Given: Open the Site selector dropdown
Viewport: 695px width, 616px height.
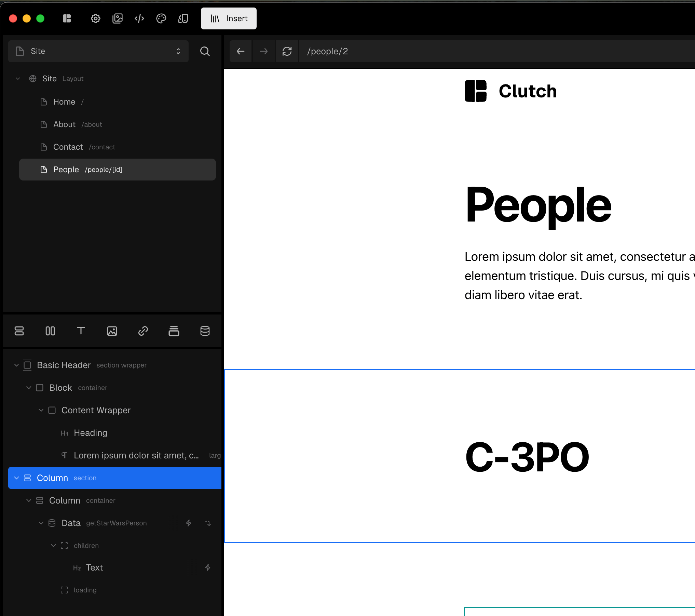Looking at the screenshot, I should (98, 51).
